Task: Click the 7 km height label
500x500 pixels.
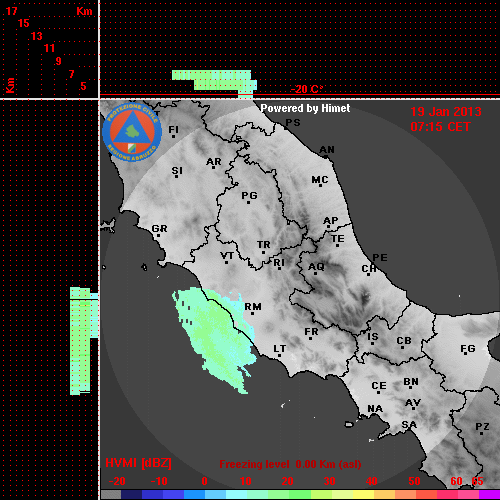Action: coord(71,74)
